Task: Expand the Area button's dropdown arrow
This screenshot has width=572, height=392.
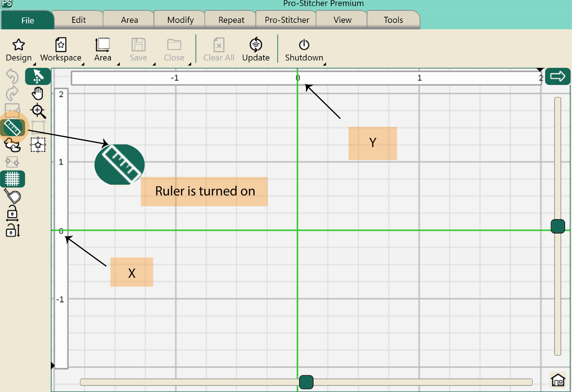Action: [x=118, y=64]
